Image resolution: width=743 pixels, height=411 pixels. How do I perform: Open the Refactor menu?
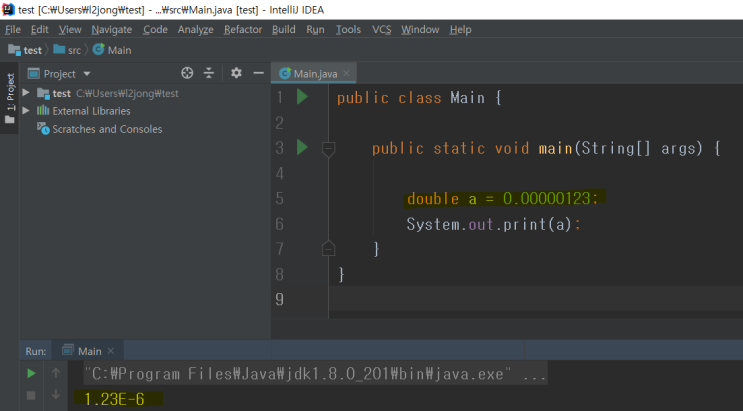243,29
